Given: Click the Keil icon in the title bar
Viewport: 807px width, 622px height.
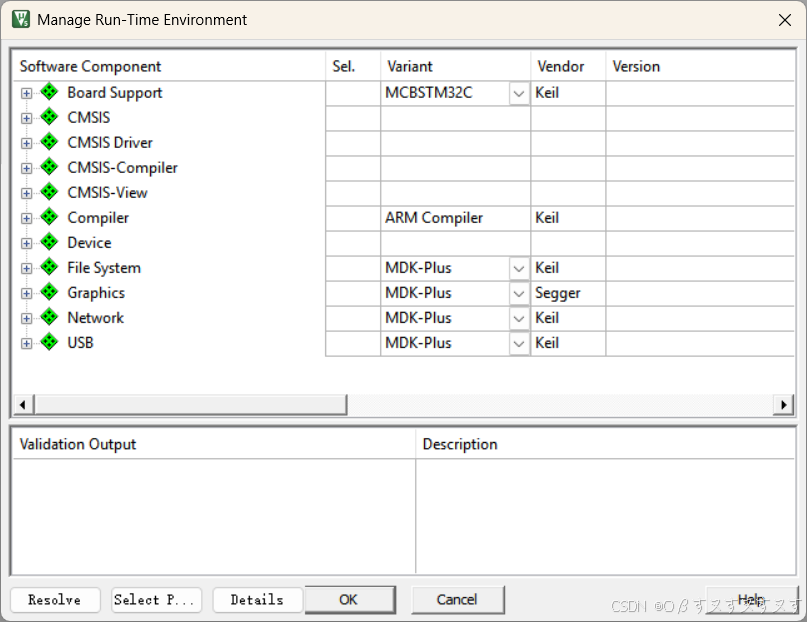Looking at the screenshot, I should (x=20, y=19).
